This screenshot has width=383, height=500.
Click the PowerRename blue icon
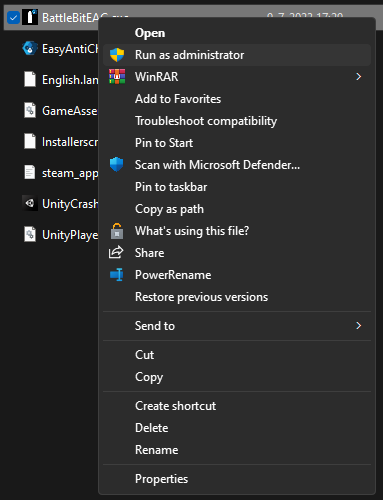pyautogui.click(x=117, y=275)
